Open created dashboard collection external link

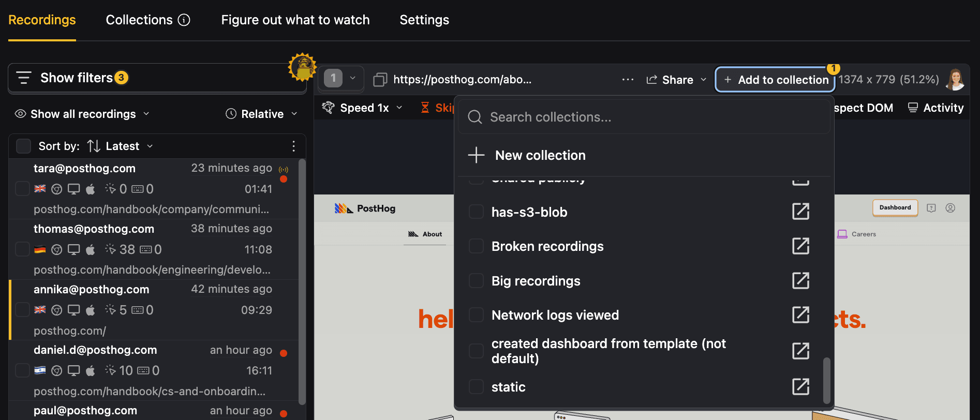[800, 351]
